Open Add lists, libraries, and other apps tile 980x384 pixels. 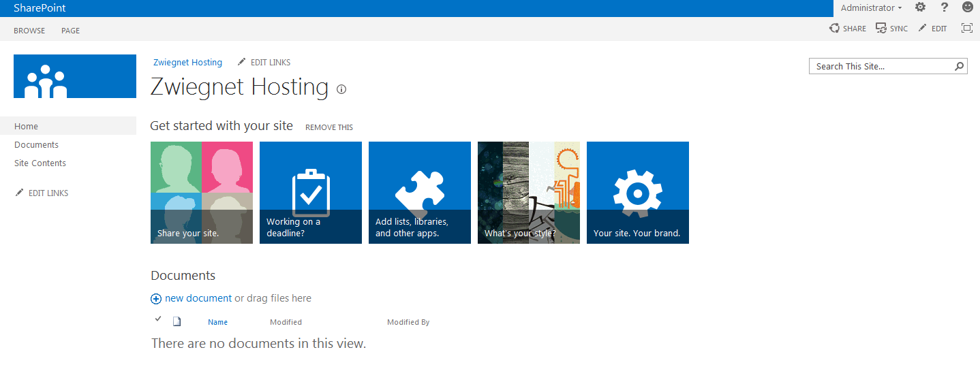[x=420, y=193]
